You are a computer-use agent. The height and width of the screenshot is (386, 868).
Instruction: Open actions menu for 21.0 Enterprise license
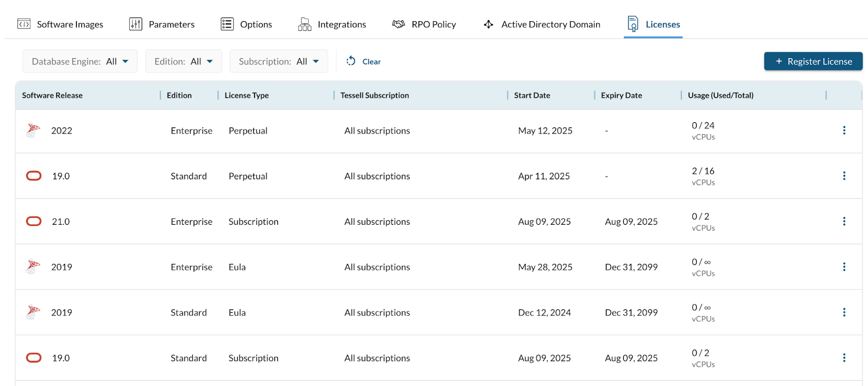(844, 222)
